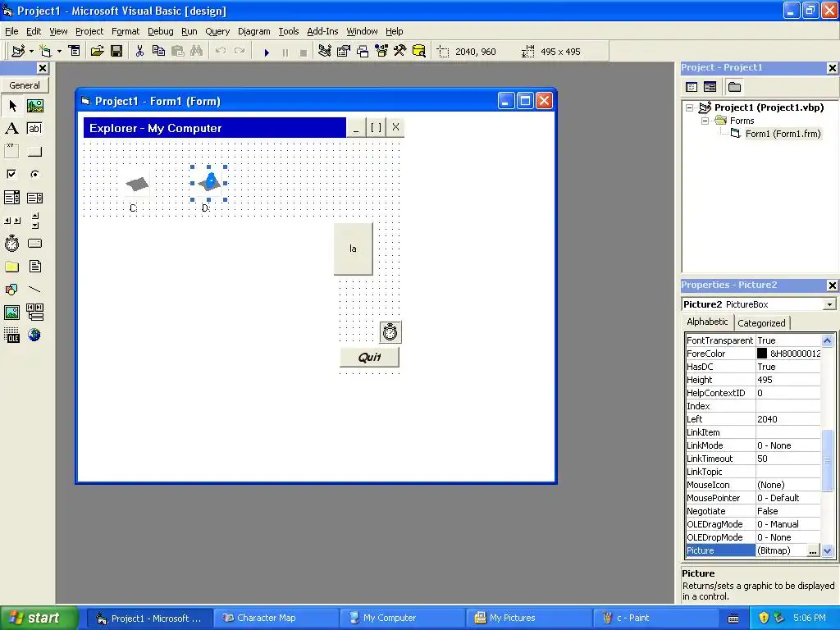Select the PictureBox control in toolbox

coord(34,106)
